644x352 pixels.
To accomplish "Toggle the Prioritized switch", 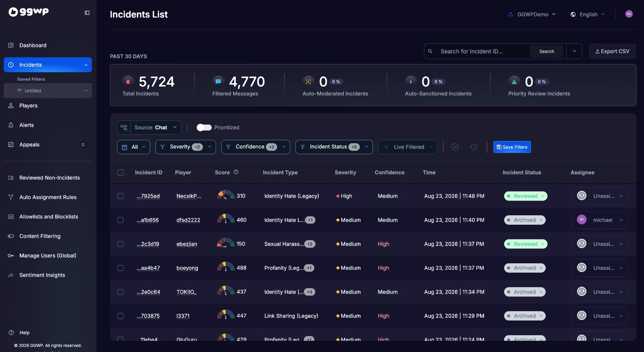I will coord(204,128).
